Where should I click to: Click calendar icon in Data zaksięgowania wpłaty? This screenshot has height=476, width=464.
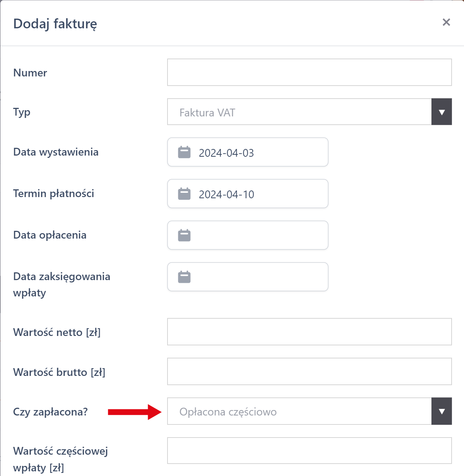pos(184,277)
